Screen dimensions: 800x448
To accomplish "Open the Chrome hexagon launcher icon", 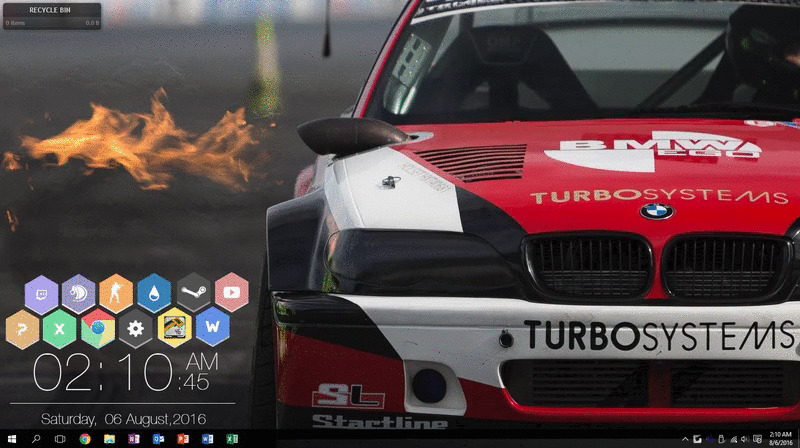I will tap(98, 329).
